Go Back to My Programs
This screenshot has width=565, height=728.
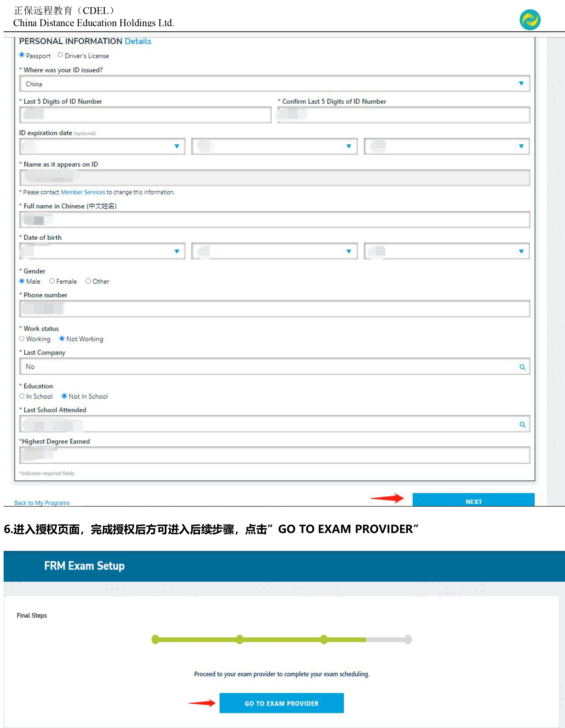pos(42,503)
